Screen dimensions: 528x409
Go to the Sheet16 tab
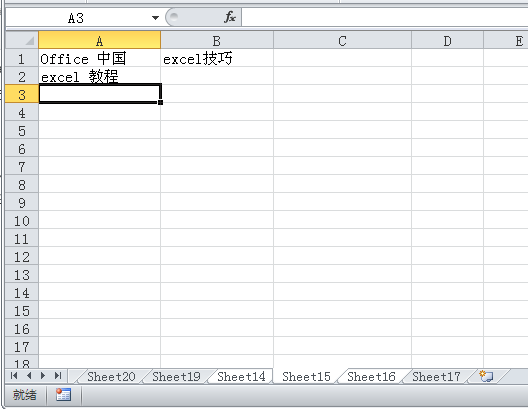371,376
